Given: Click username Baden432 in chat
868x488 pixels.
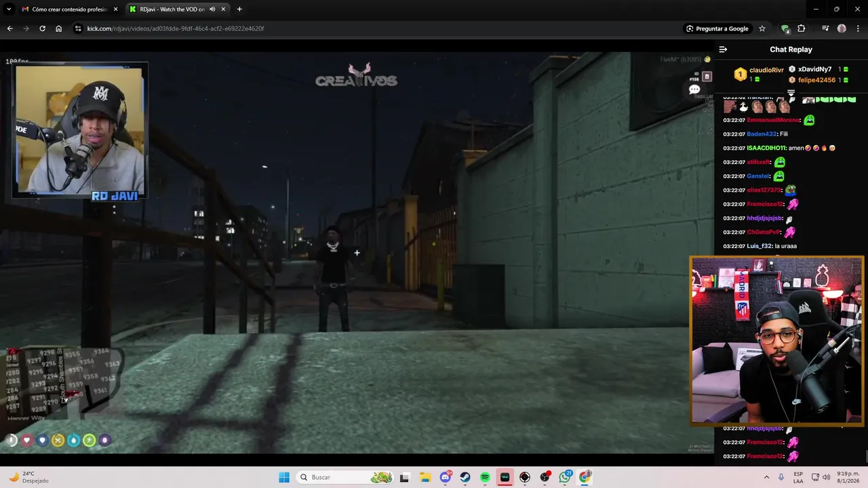Looking at the screenshot, I should coord(762,134).
